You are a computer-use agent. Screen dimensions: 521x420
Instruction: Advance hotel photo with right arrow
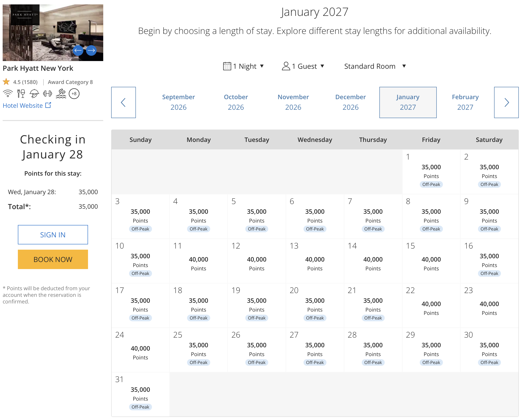tap(91, 50)
